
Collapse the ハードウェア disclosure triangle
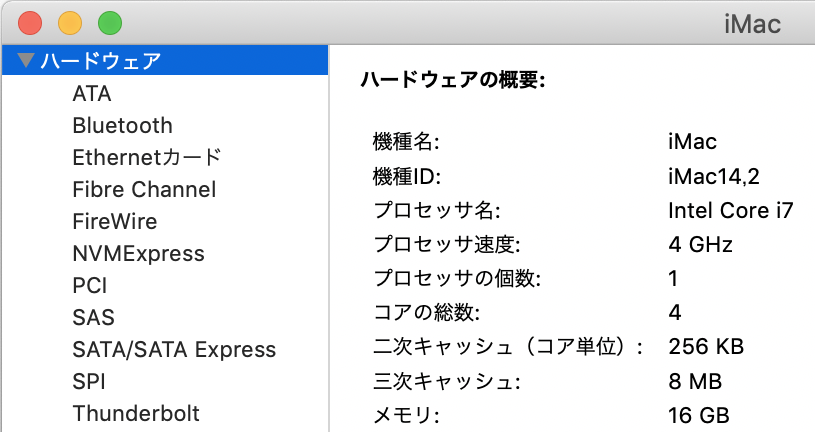(25, 60)
